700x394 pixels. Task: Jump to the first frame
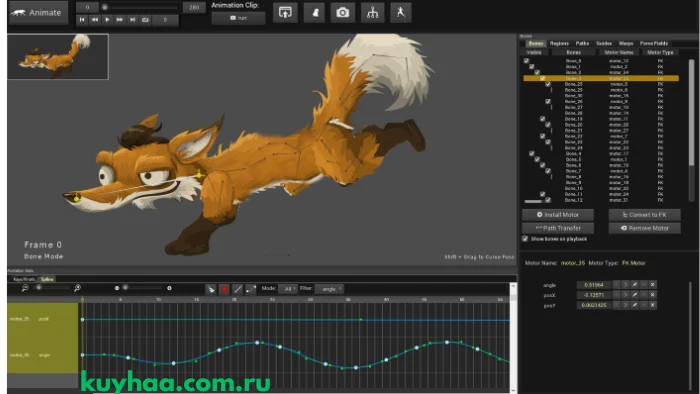point(82,20)
